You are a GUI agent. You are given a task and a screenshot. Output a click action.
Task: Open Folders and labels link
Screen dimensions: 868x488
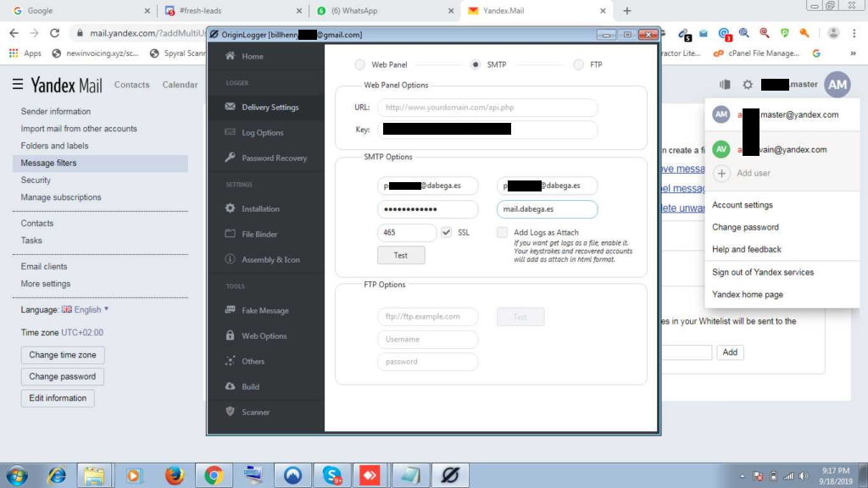coord(54,146)
